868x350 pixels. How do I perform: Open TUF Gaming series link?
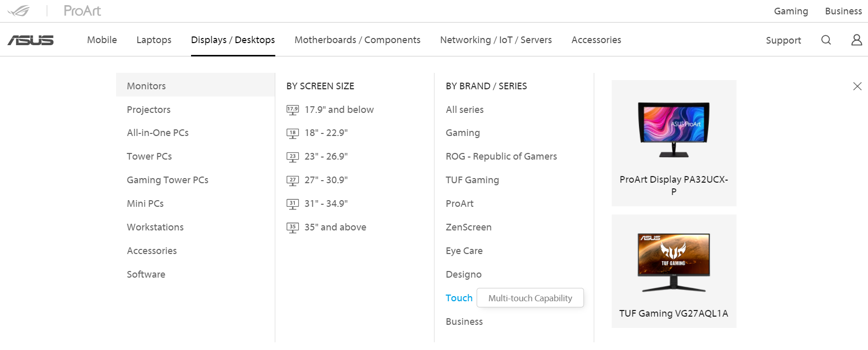coord(473,180)
